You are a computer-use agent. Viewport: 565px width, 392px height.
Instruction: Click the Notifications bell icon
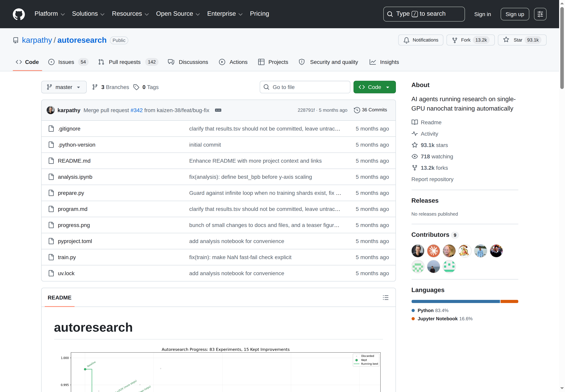coord(406,40)
